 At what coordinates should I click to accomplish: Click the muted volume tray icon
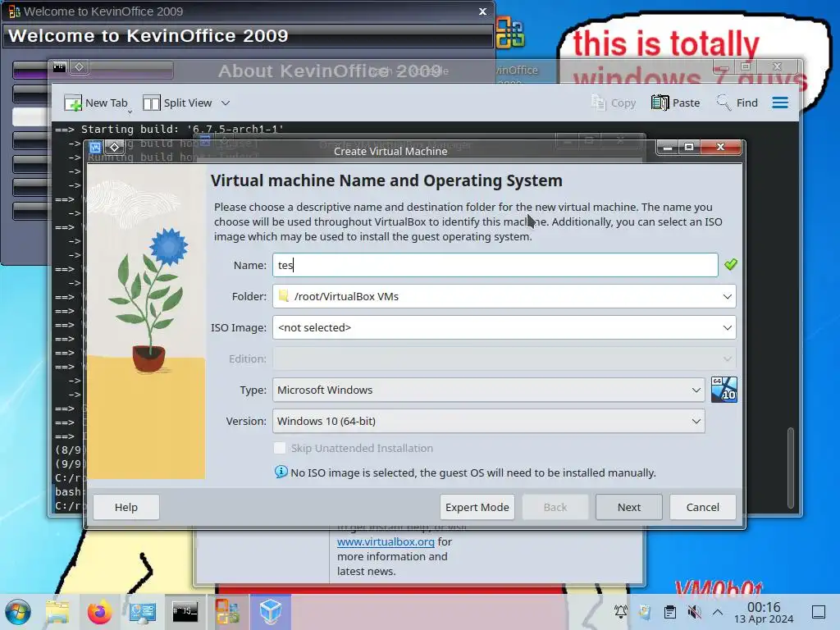[x=694, y=611]
